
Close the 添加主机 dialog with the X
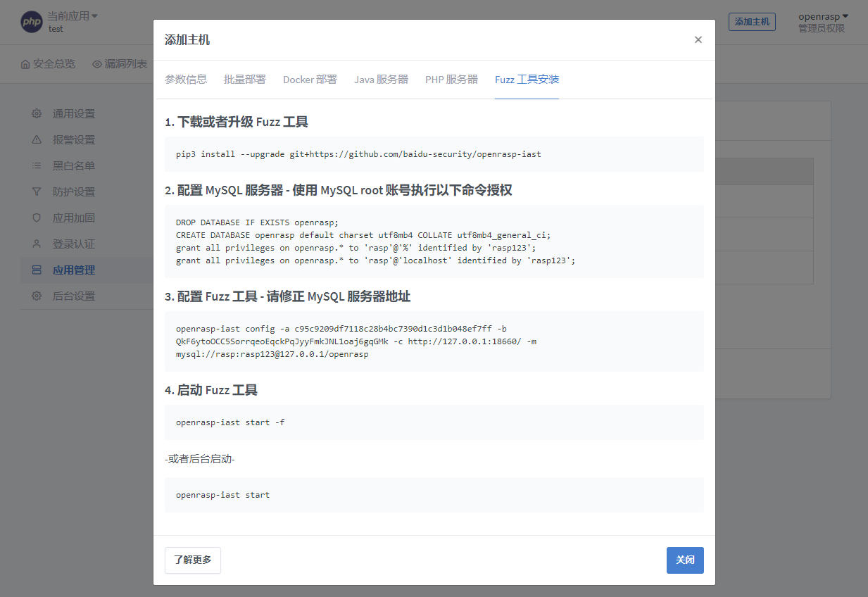point(698,39)
